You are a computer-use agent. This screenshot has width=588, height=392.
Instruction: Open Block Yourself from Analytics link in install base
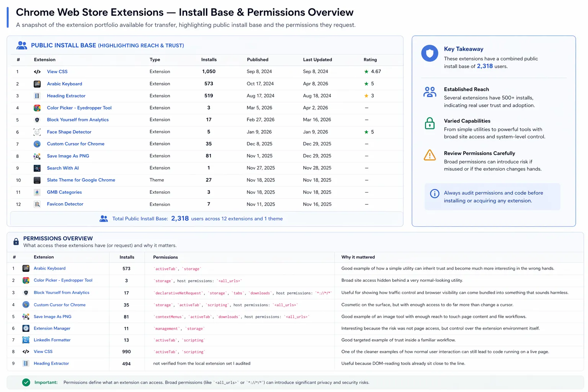78,120
